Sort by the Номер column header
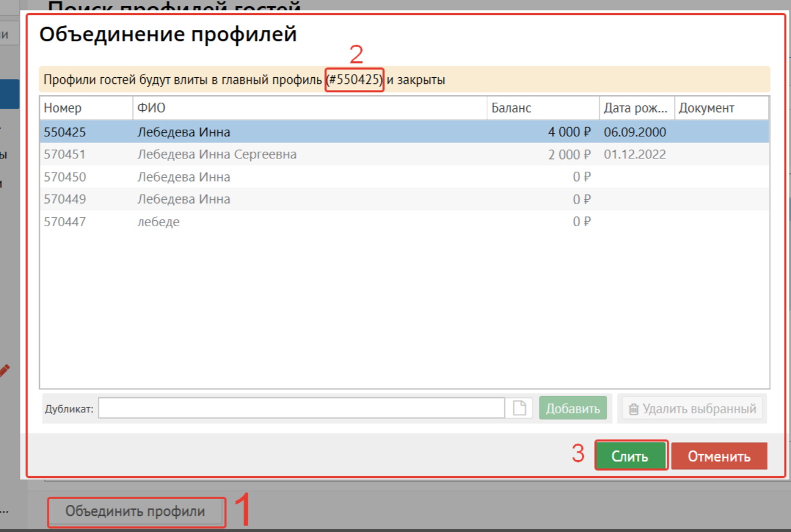791x532 pixels. [x=86, y=108]
